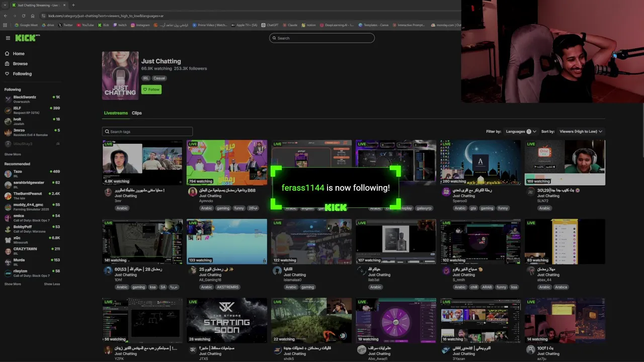The image size is (644, 362).
Task: Reload the page in browser
Action: [23, 16]
